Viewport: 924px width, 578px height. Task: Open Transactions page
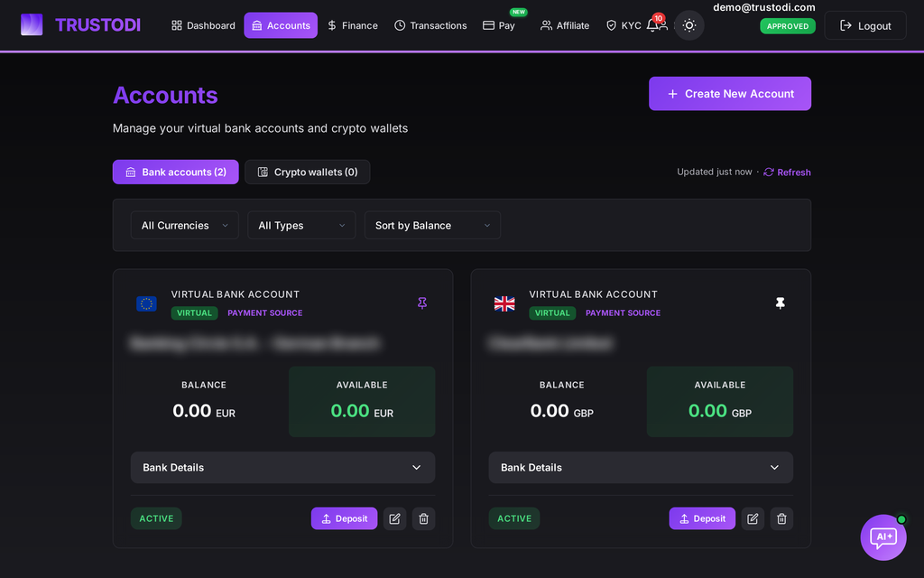pos(430,25)
